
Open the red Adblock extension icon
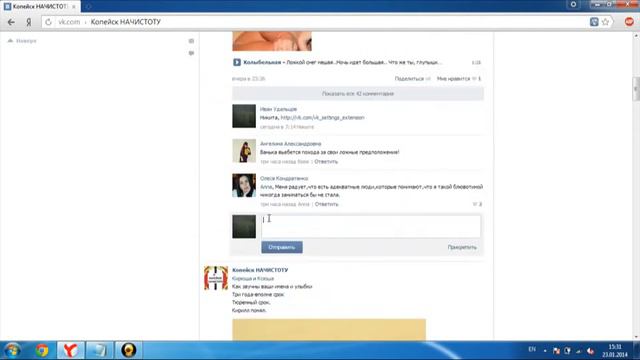[629, 22]
